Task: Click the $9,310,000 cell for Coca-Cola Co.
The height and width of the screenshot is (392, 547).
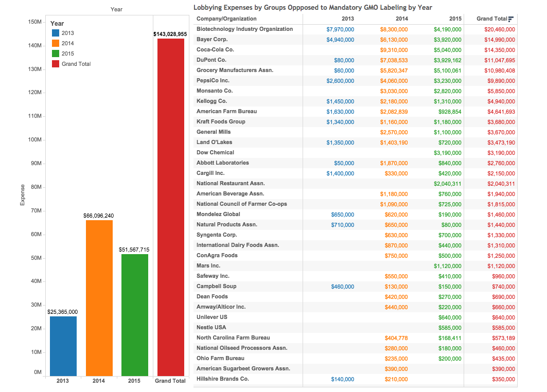Action: (x=394, y=50)
